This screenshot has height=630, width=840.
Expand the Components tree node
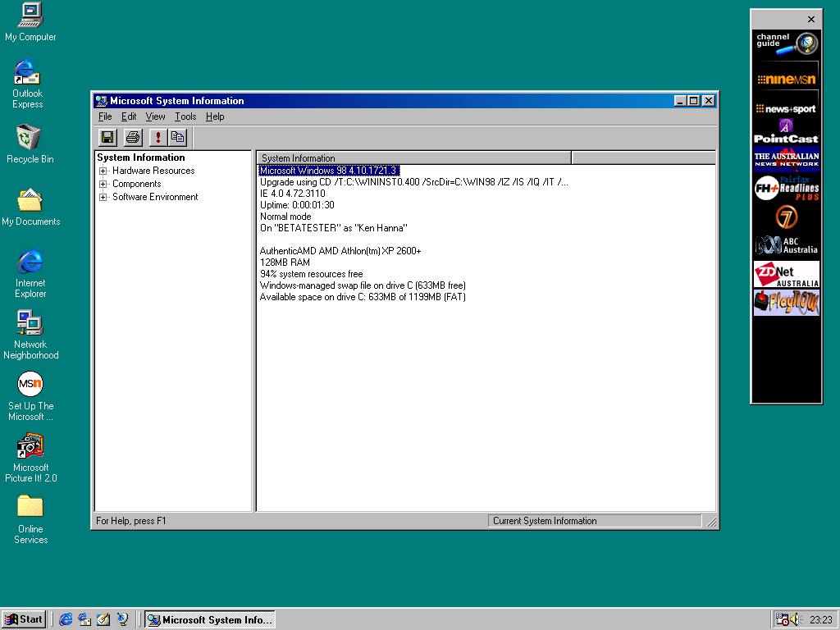(x=103, y=184)
